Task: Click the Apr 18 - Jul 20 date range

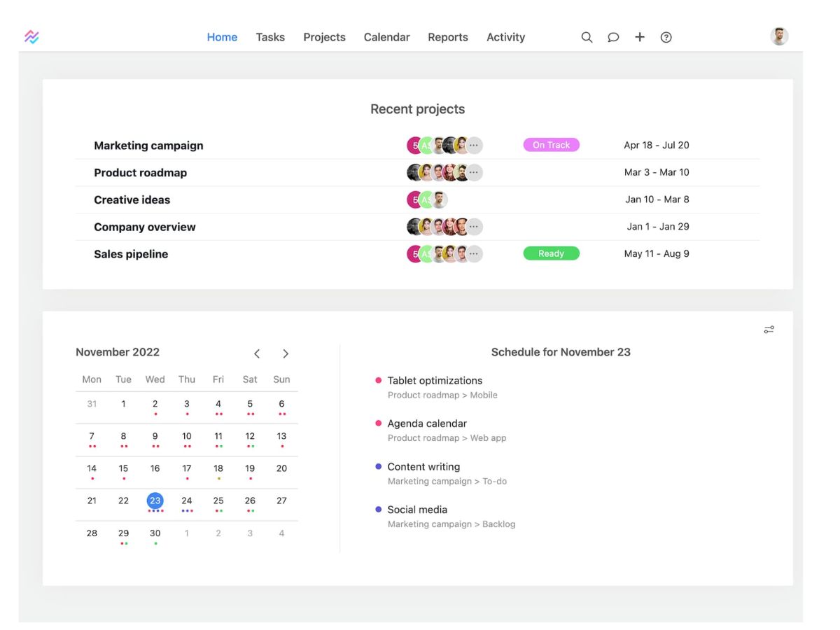Action: [x=657, y=145]
